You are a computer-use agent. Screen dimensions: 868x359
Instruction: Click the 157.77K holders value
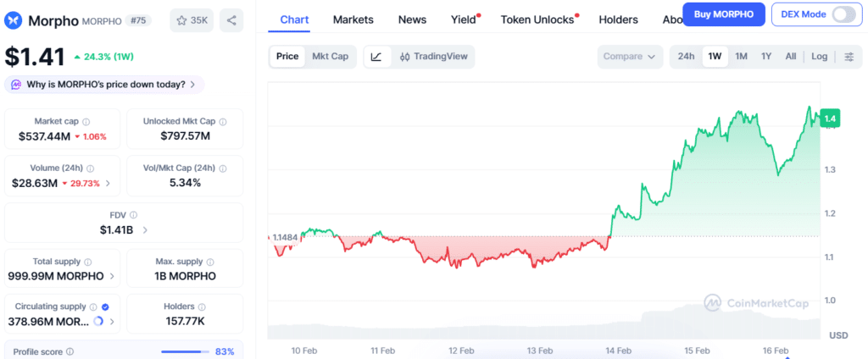[x=185, y=322]
